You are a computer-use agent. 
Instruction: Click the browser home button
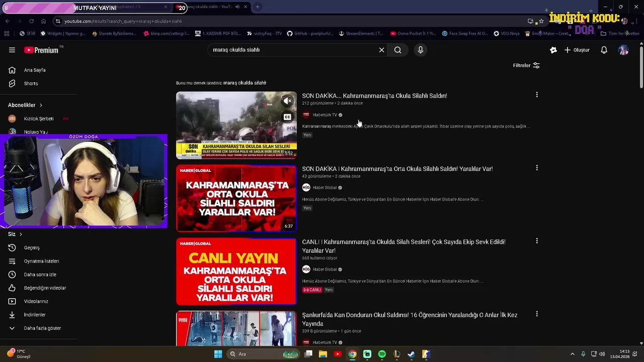tap(43, 21)
